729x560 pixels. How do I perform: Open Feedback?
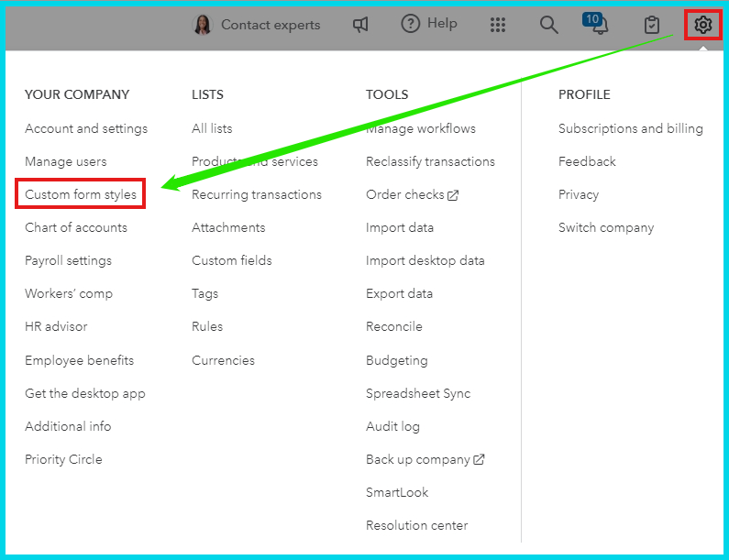(x=587, y=161)
